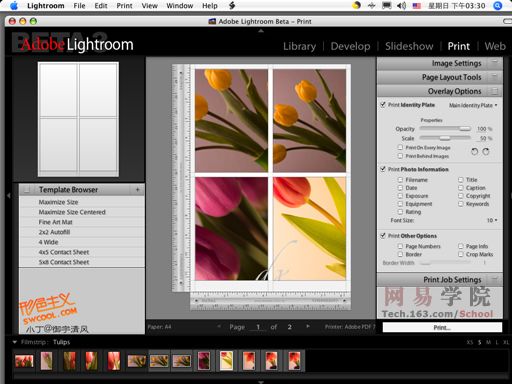Set filmstrip thumbnail size to M

488,342
